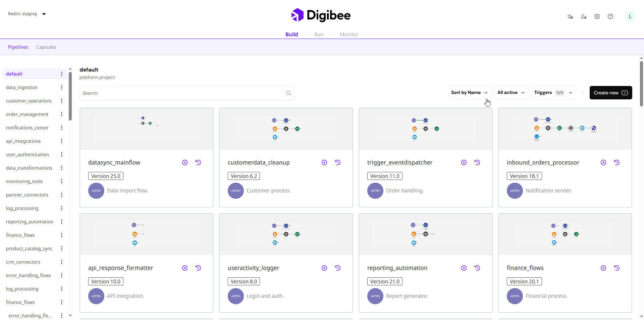Click the Create new button
644x320 pixels.
[x=610, y=93]
